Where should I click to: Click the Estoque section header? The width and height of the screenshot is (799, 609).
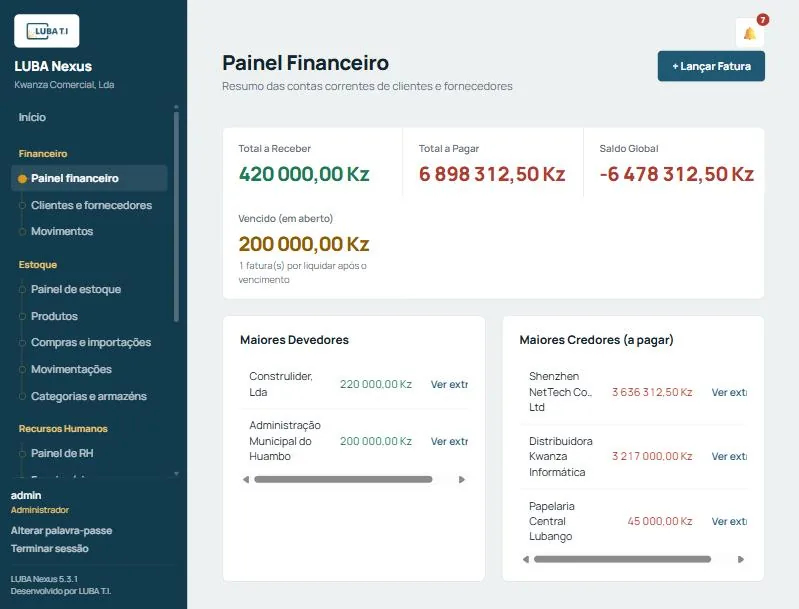click(x=38, y=265)
